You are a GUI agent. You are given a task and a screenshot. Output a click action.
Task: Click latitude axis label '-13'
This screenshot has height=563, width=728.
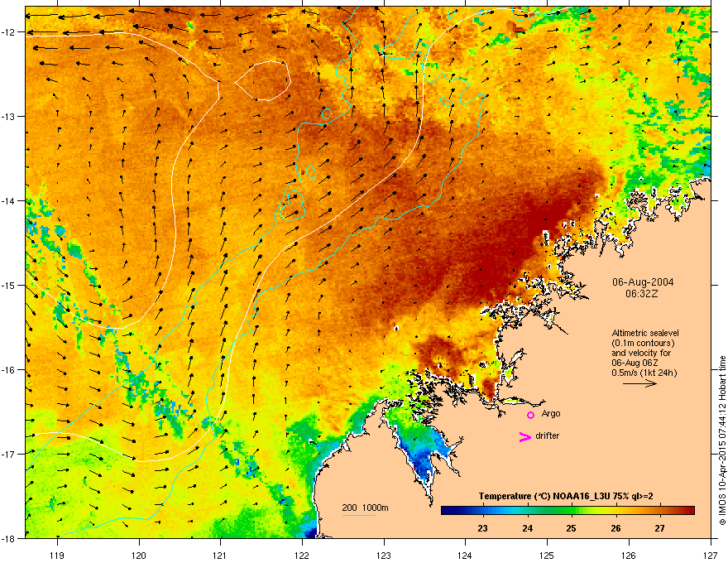coord(9,116)
